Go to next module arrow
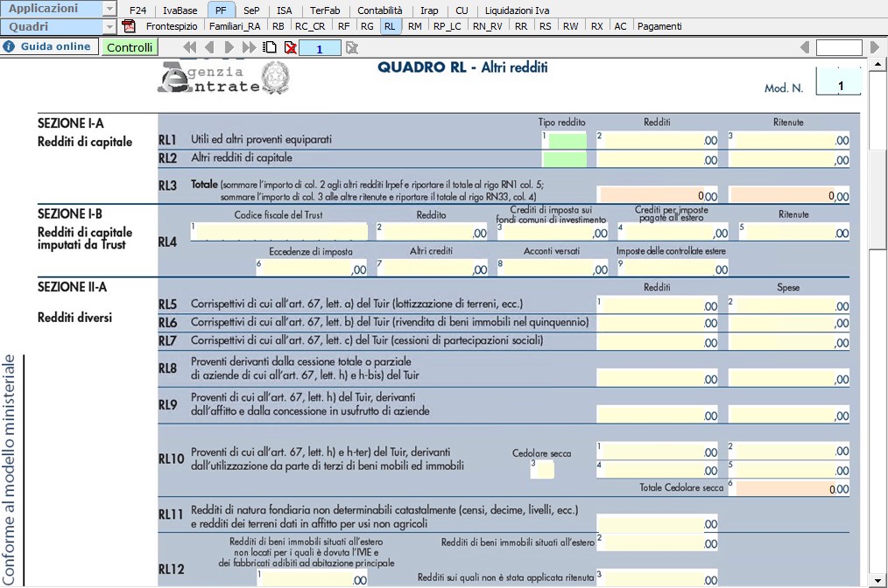Image resolution: width=888 pixels, height=588 pixels. click(x=229, y=47)
